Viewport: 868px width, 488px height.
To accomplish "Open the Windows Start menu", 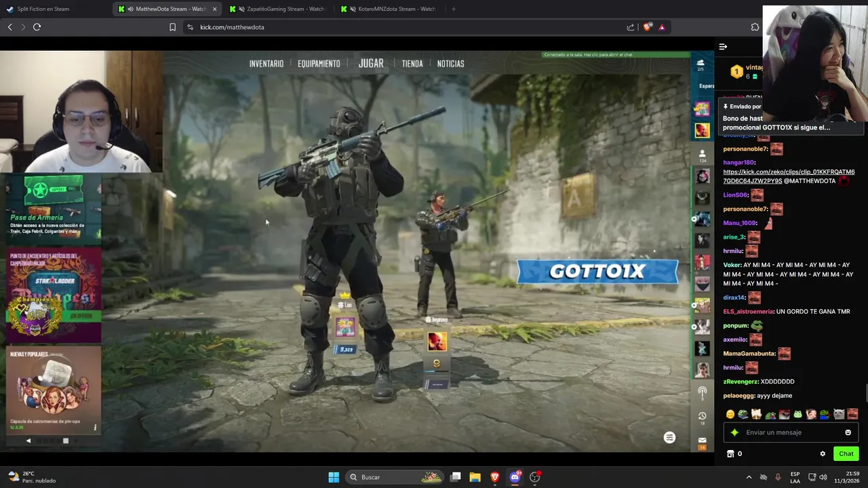I will [334, 477].
